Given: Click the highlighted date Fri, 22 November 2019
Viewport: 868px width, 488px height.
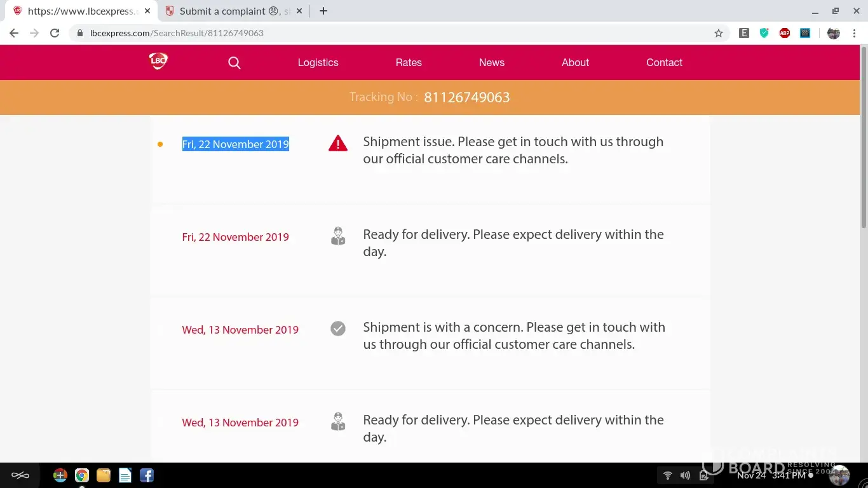Looking at the screenshot, I should (x=236, y=144).
